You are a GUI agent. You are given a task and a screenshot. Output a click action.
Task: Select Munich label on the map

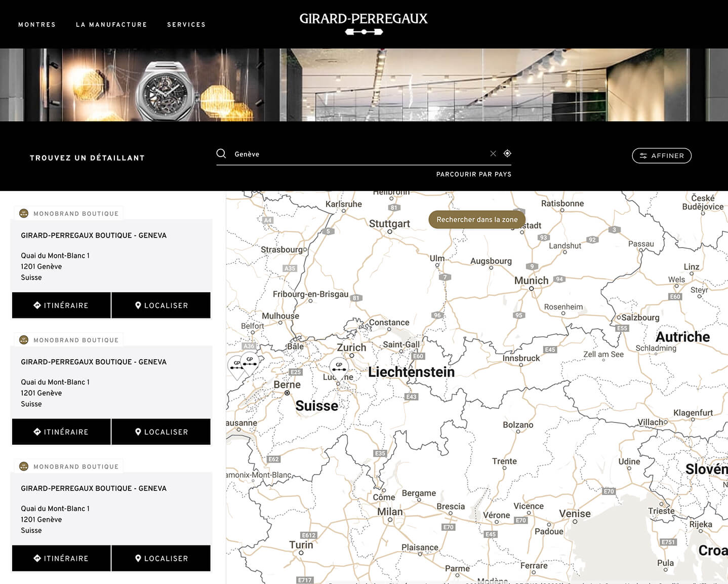tap(531, 281)
